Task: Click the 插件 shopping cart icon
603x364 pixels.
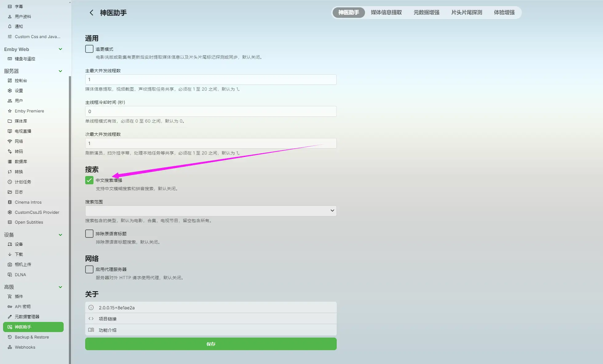Action: coord(10,296)
